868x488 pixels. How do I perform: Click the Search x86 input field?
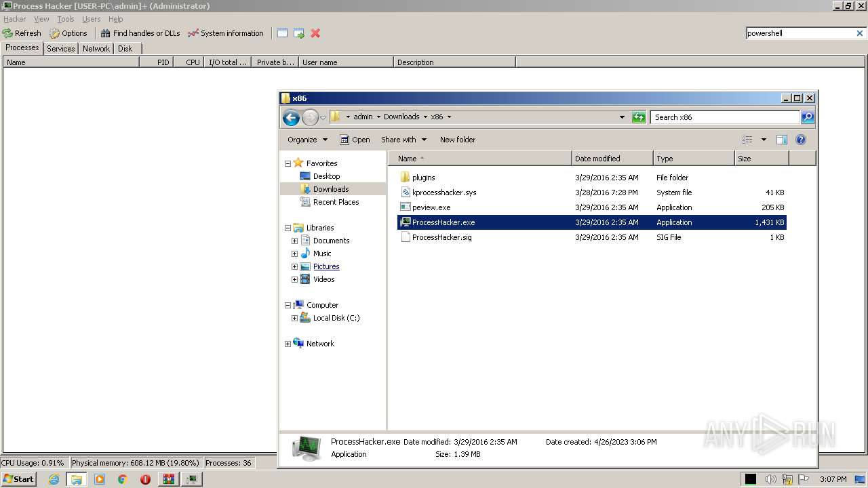tap(725, 117)
